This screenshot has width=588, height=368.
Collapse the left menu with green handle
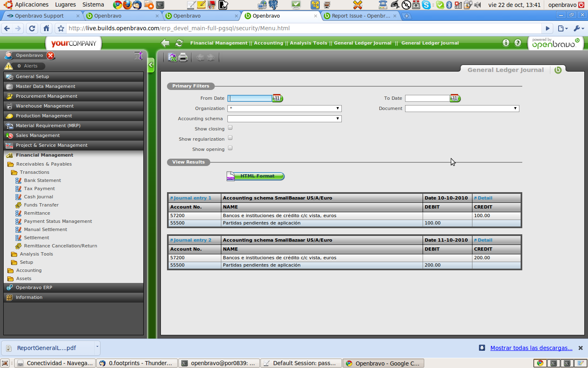point(151,65)
